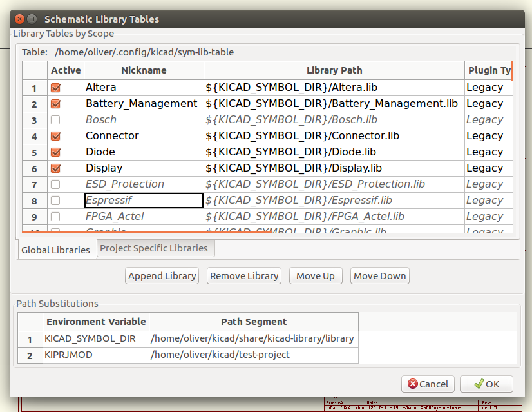
Task: Toggle the Display library active checkbox
Action: (56, 168)
